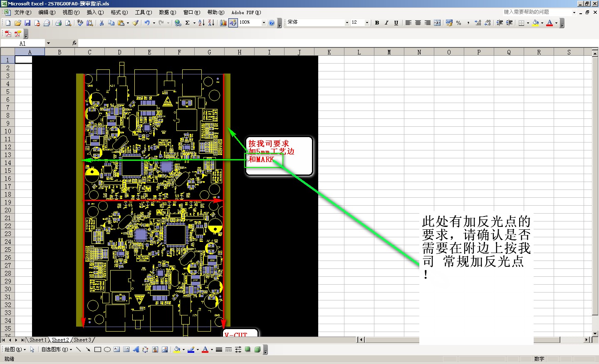Screen dimensions: 599x364
Task: Align text right
Action: (428, 23)
